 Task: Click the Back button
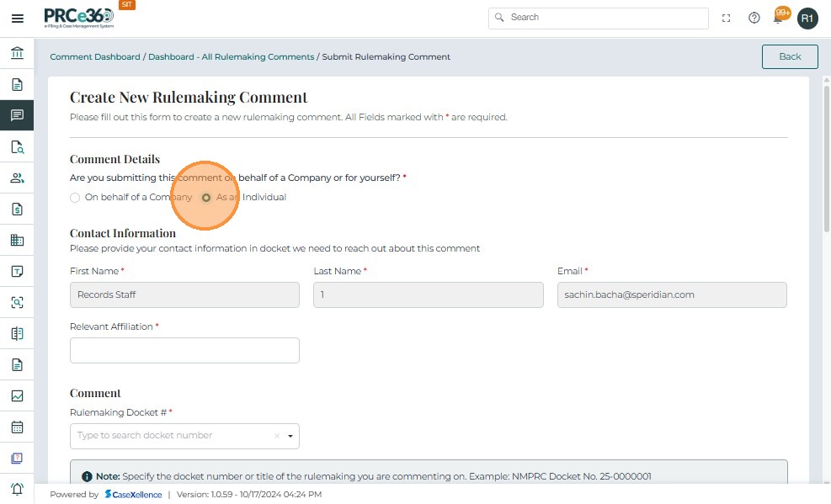coord(790,56)
